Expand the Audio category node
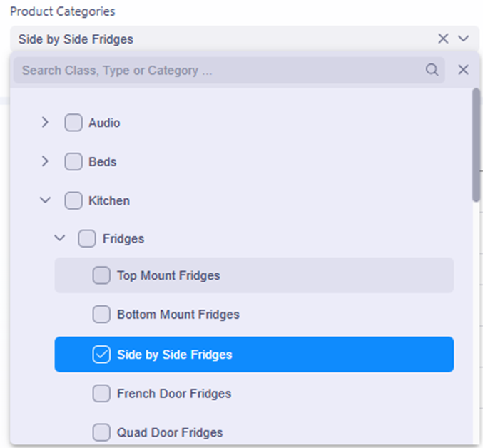This screenshot has height=448, width=483. pyautogui.click(x=45, y=123)
